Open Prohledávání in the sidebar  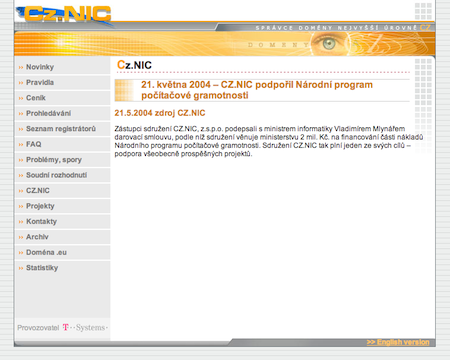[48, 113]
